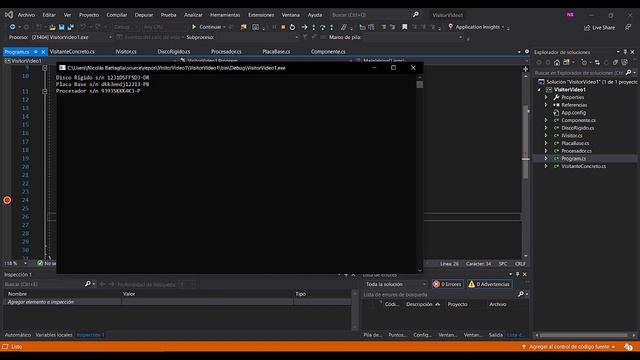Stop debugging with the red square icon

point(283,27)
